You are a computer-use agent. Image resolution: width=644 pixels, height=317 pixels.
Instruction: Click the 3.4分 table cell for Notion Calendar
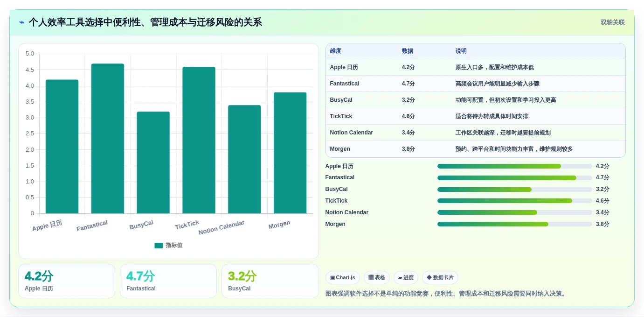coord(409,133)
